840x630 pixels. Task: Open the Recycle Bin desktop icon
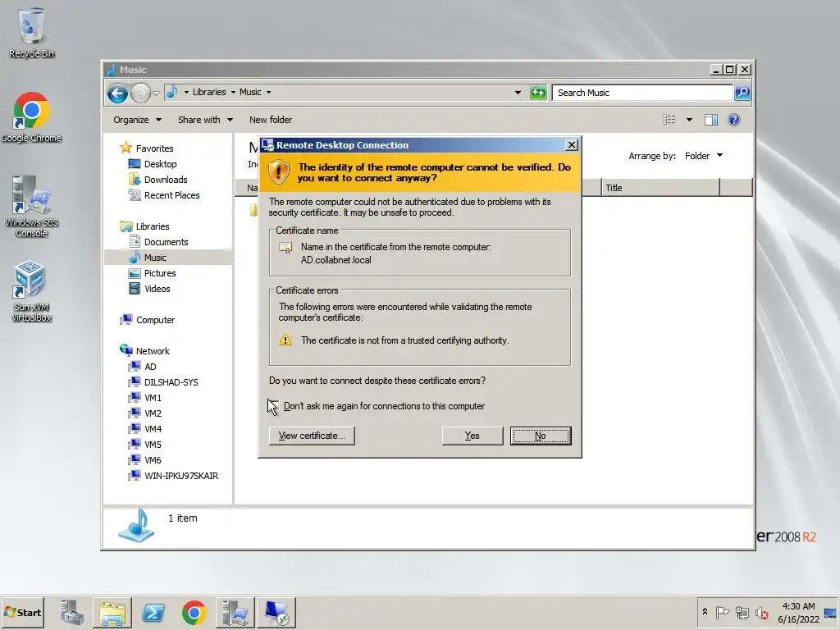click(31, 33)
